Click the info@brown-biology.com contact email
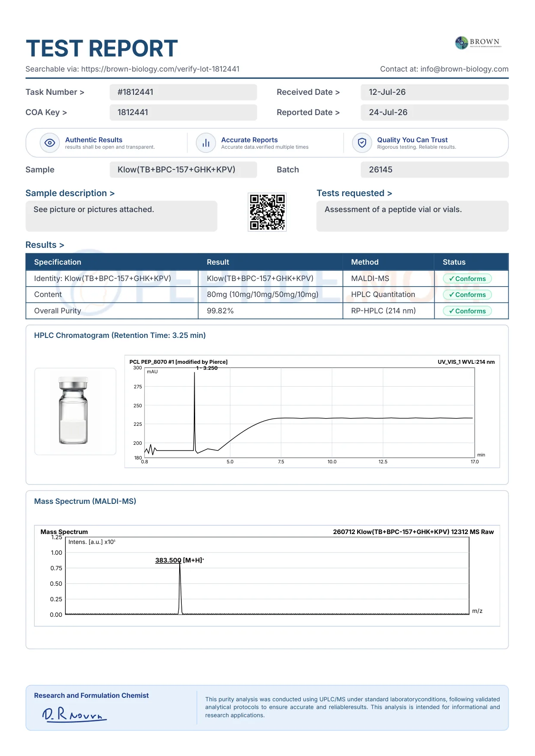 (x=464, y=69)
